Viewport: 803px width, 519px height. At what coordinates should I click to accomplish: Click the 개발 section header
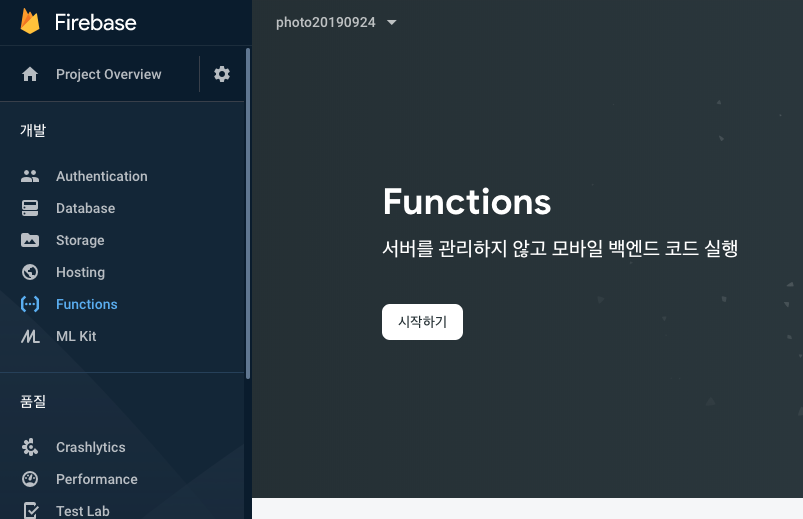[33, 130]
